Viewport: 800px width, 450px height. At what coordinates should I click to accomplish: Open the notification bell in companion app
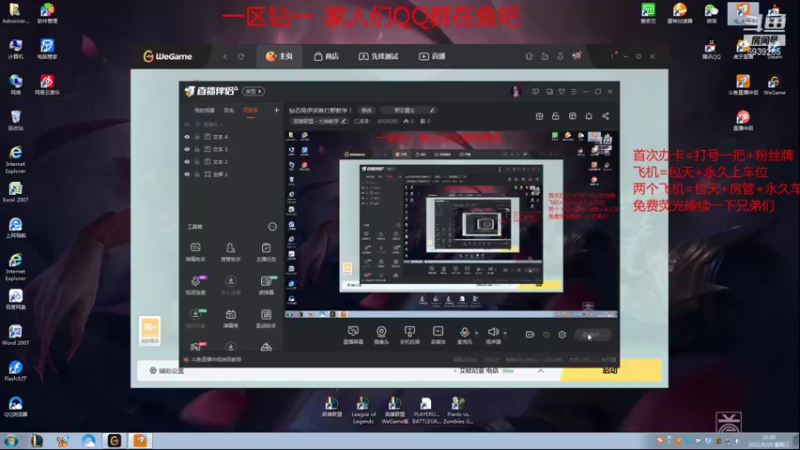[x=589, y=116]
